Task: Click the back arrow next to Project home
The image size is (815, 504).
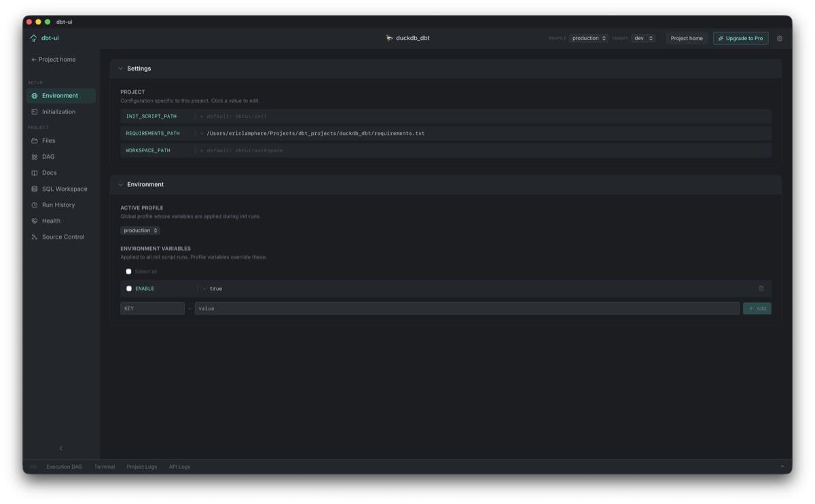Action: point(34,60)
